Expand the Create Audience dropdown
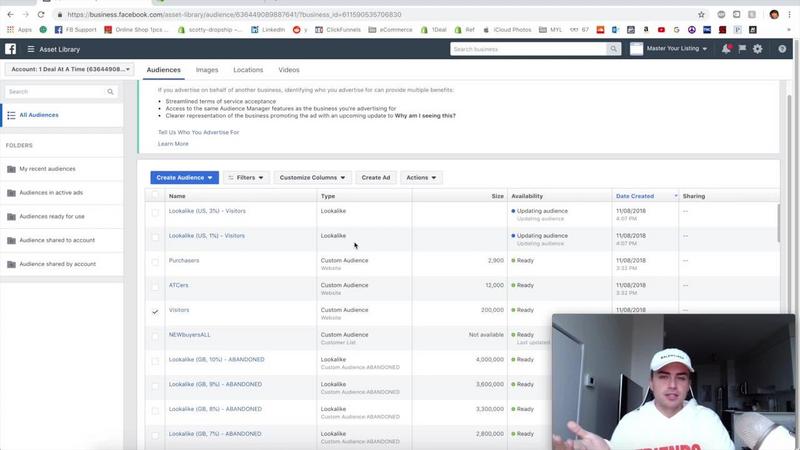Image resolution: width=800 pixels, height=450 pixels. 184,178
